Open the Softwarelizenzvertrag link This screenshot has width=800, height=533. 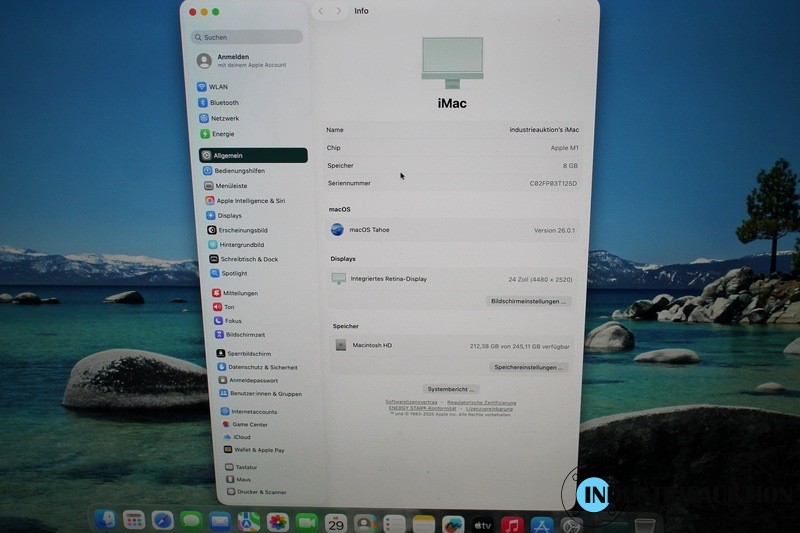click(411, 402)
